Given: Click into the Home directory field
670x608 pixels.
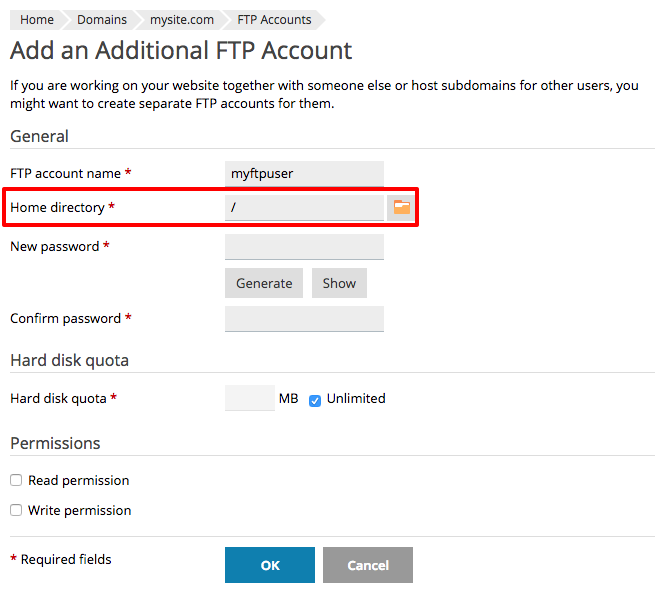Looking at the screenshot, I should 305,208.
